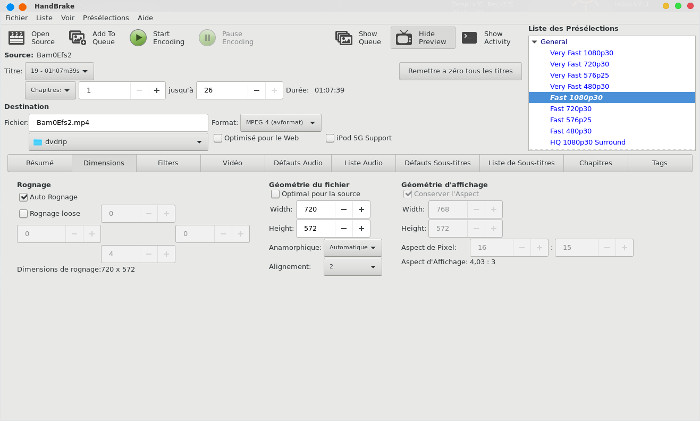
Task: Click the Pause Encoding icon
Action: [207, 38]
